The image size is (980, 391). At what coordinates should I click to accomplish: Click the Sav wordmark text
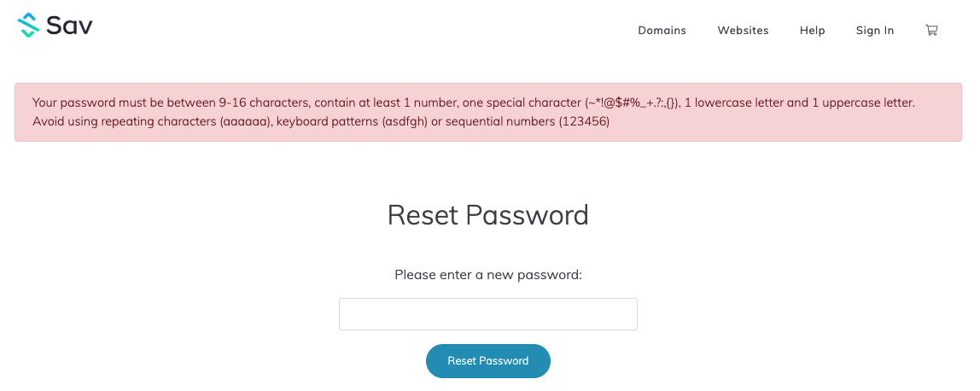70,26
